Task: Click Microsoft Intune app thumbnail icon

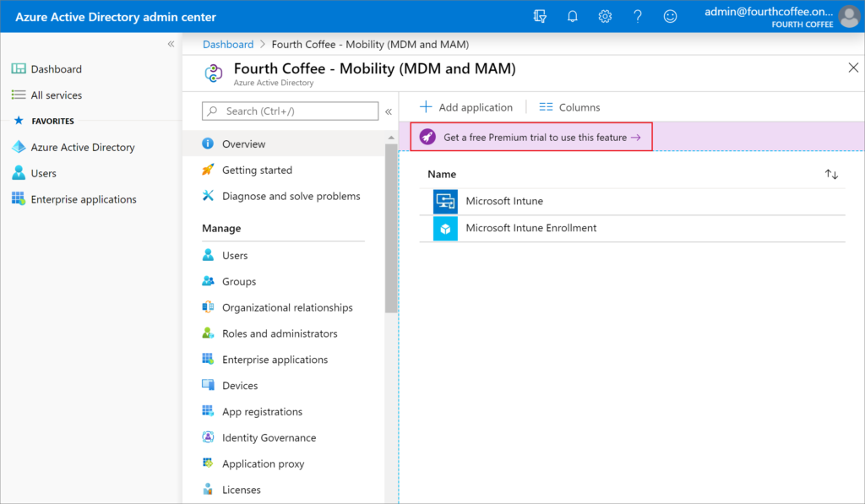Action: click(x=445, y=201)
